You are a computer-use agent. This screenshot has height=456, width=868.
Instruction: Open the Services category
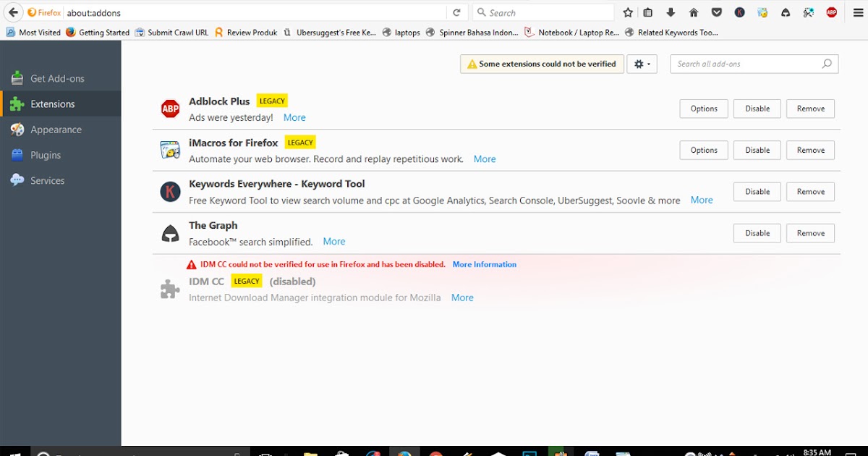click(x=61, y=180)
